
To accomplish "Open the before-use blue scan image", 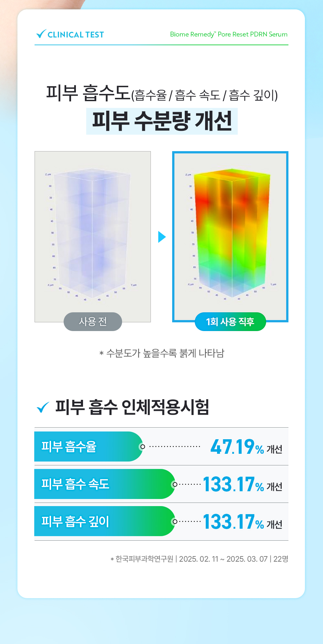I will click(93, 233).
